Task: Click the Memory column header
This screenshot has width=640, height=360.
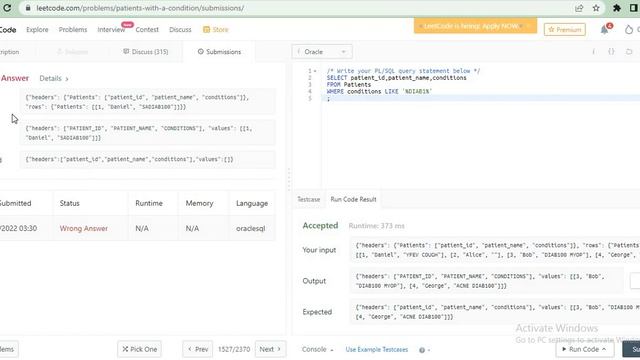Action: (x=199, y=203)
